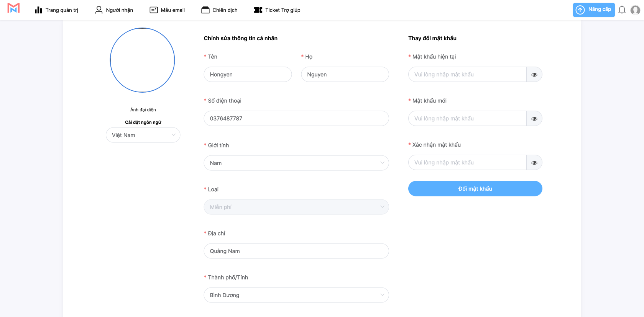
Task: Click the M logo icon
Action: pos(13,8)
